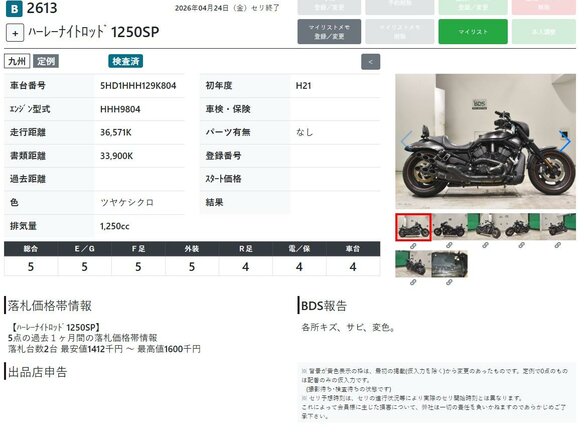Click the 結果 row label
Image resolution: width=584 pixels, height=438 pixels.
(x=215, y=203)
